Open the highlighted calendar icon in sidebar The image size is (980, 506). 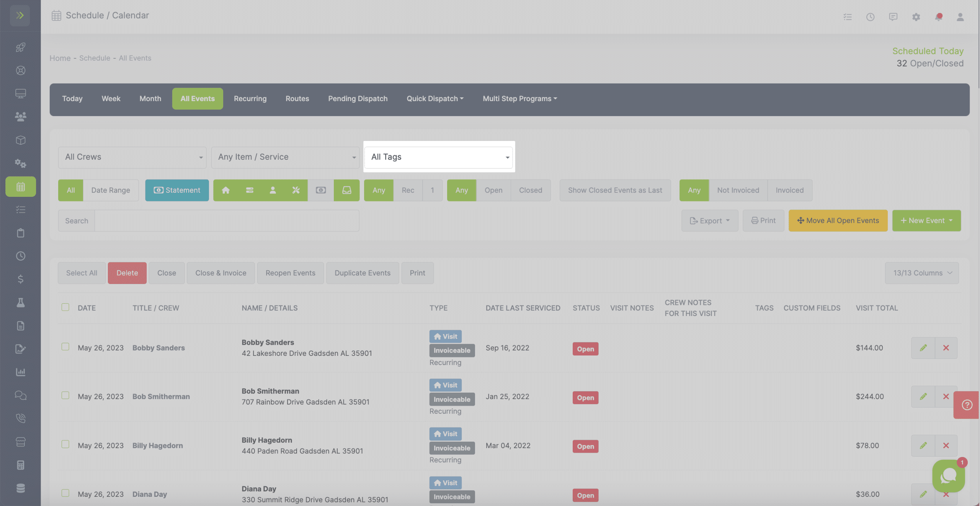(x=21, y=187)
